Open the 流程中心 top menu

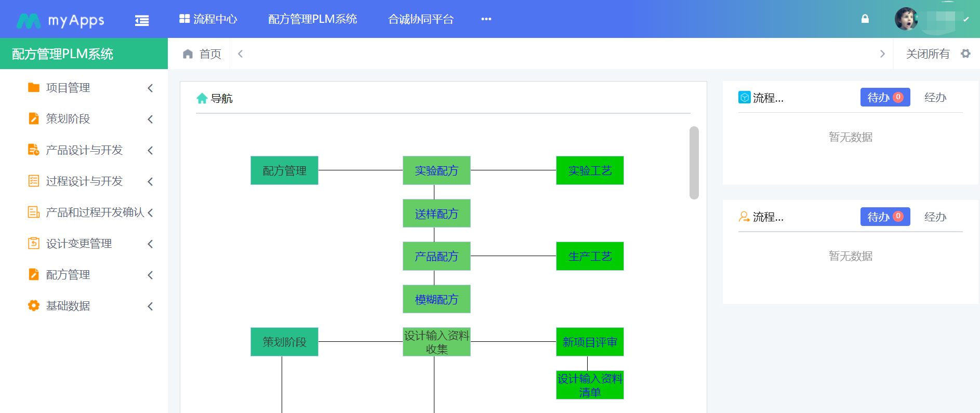(x=208, y=19)
